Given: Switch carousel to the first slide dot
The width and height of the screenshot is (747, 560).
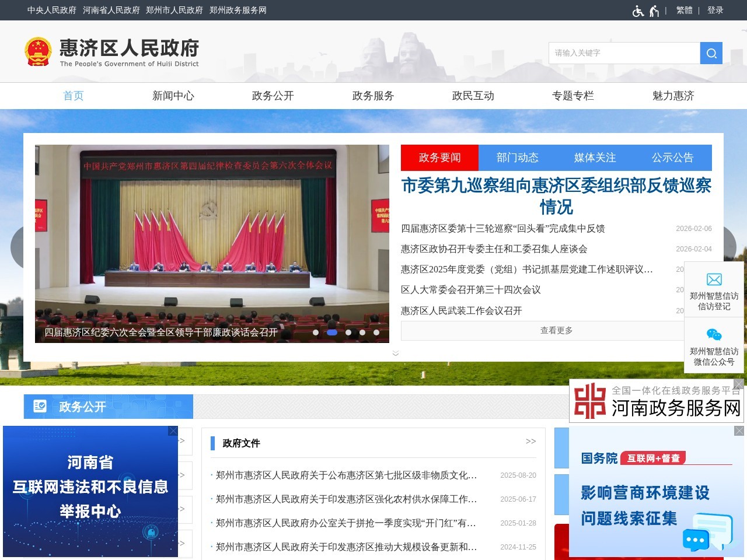Looking at the screenshot, I should click(316, 332).
